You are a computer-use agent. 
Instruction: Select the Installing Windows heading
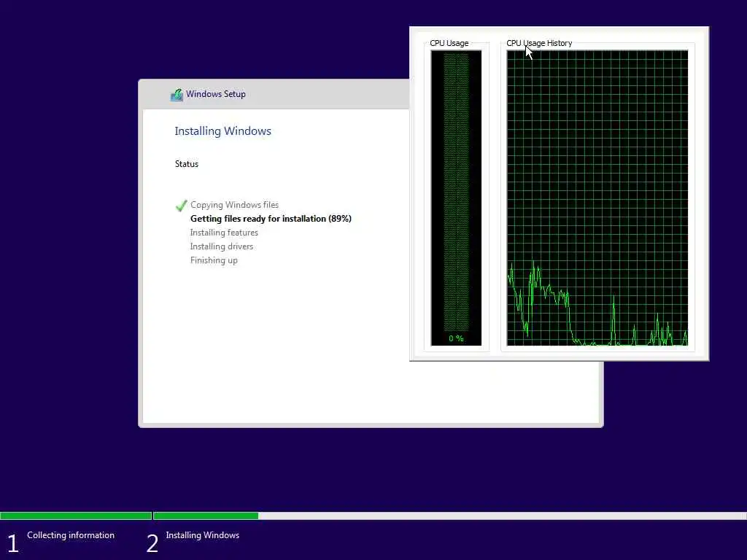tap(222, 131)
